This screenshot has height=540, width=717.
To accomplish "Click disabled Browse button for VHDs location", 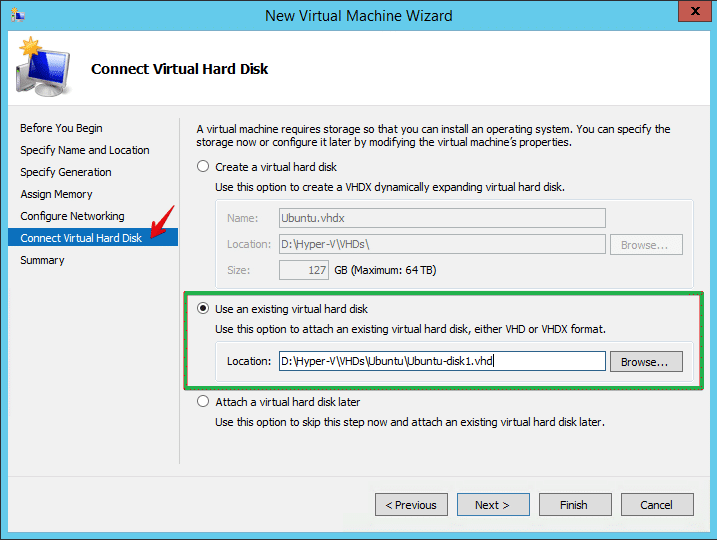I will click(646, 245).
